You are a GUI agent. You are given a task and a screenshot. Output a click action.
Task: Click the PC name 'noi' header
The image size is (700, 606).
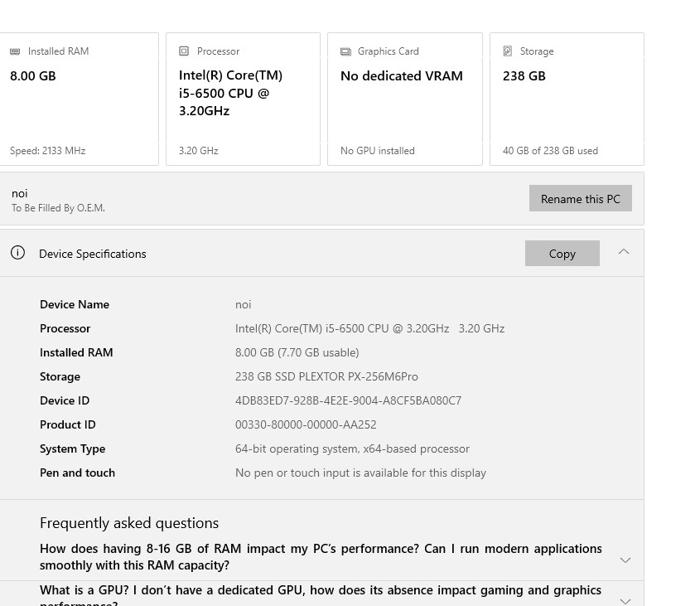(x=20, y=193)
